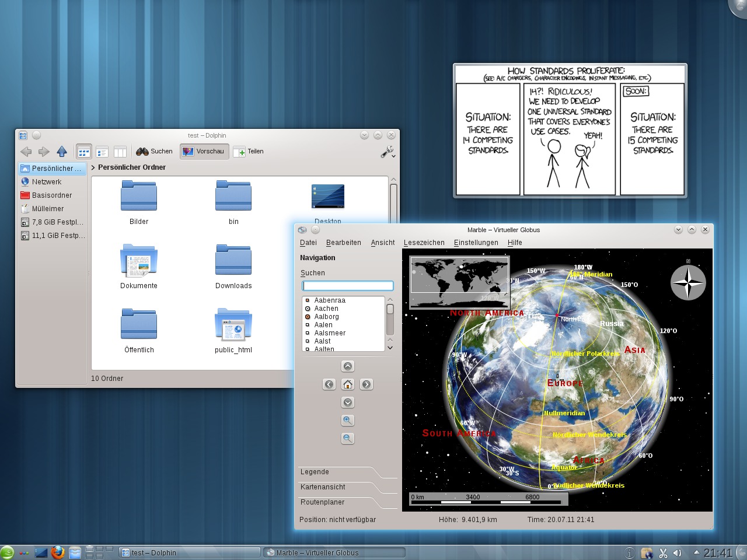The width and height of the screenshot is (747, 560).
Task: Go up one folder in Dolphin
Action: click(x=62, y=152)
